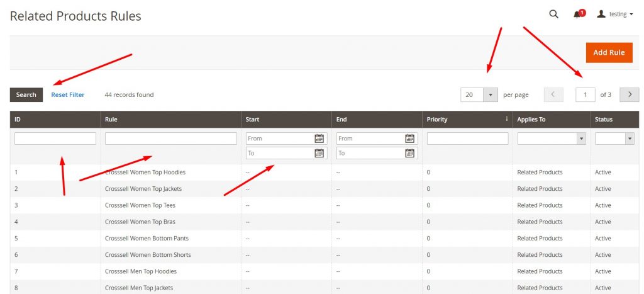Open calendar picker for Start To date
644x294 pixels.
pyautogui.click(x=319, y=153)
